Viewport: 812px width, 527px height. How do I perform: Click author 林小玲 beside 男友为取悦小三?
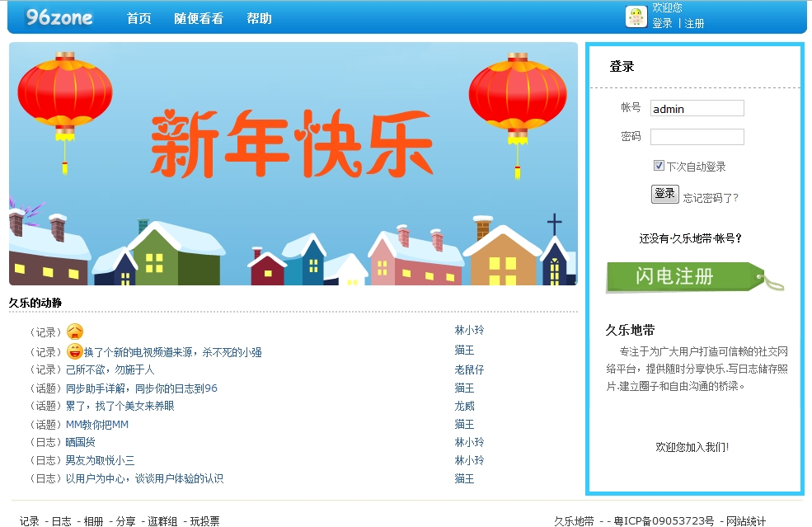469,460
